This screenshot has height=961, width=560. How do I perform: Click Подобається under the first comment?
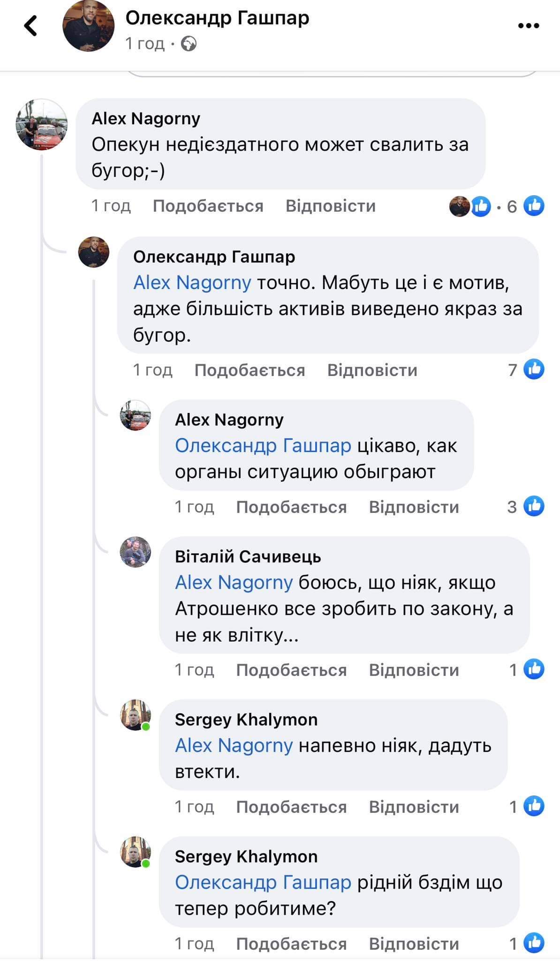point(209,206)
